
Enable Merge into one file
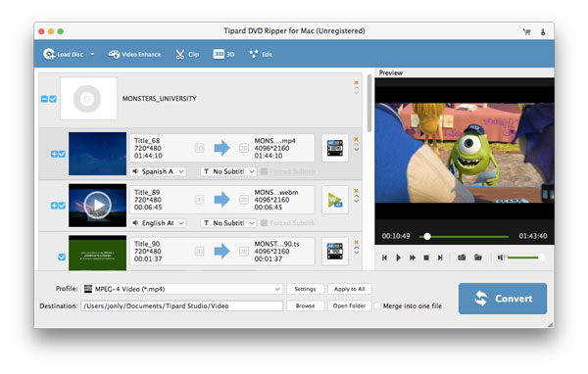point(377,305)
